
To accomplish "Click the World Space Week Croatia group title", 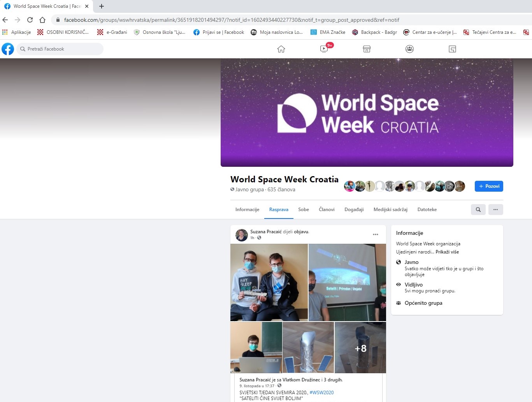I will pyautogui.click(x=284, y=179).
